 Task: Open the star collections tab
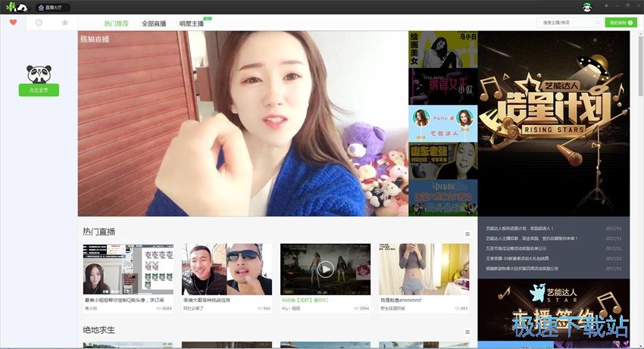pos(64,23)
